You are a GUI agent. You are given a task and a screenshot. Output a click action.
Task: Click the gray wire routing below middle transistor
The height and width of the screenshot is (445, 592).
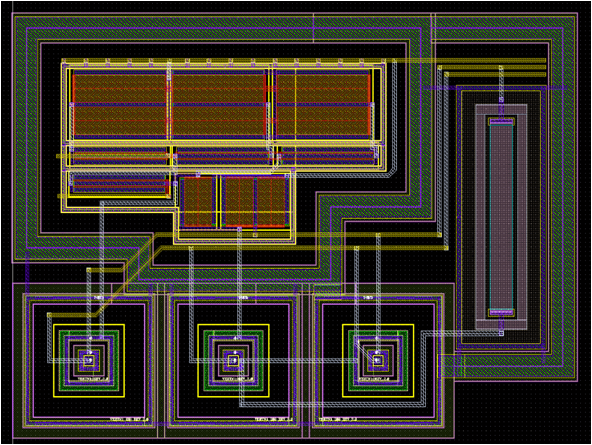click(x=332, y=404)
